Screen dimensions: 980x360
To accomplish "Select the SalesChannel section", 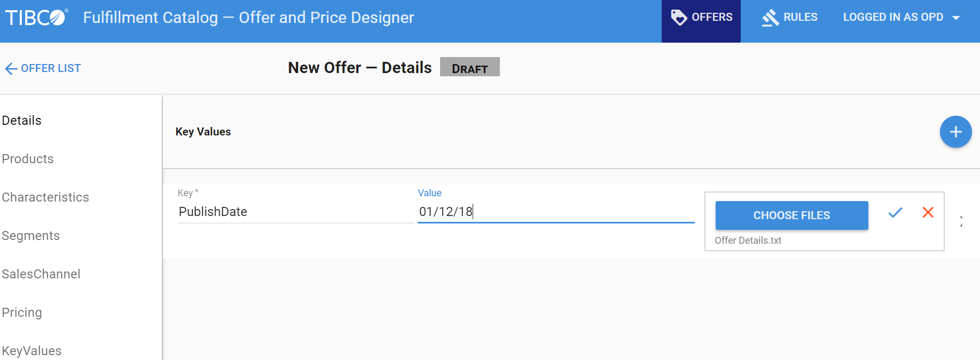I will pyautogui.click(x=41, y=274).
